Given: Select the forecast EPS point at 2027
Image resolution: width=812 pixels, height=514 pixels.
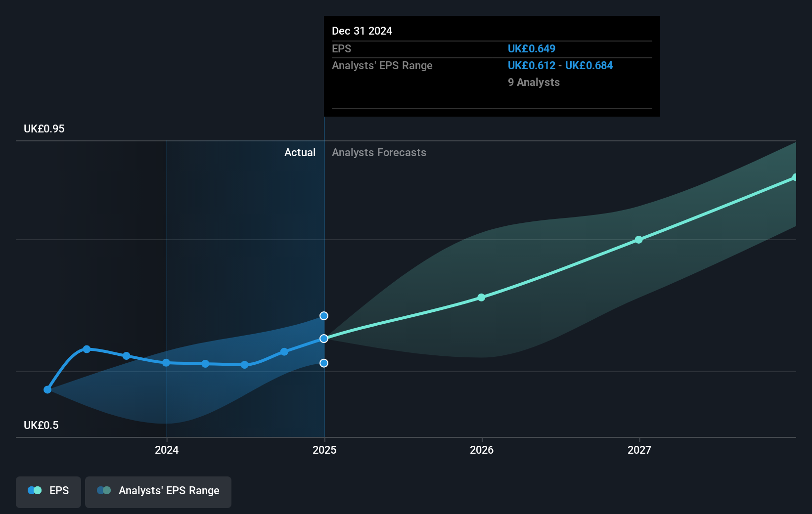Looking at the screenshot, I should 638,240.
